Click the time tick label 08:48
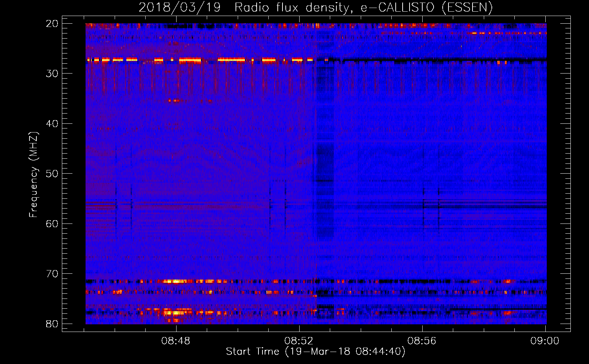The width and height of the screenshot is (589, 364). point(176,341)
